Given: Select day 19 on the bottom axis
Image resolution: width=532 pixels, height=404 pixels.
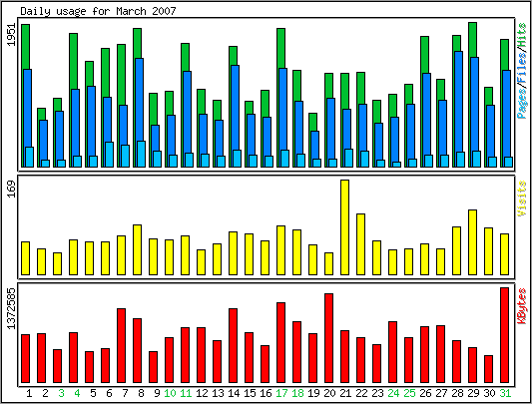Looking at the screenshot, I should pyautogui.click(x=313, y=393).
